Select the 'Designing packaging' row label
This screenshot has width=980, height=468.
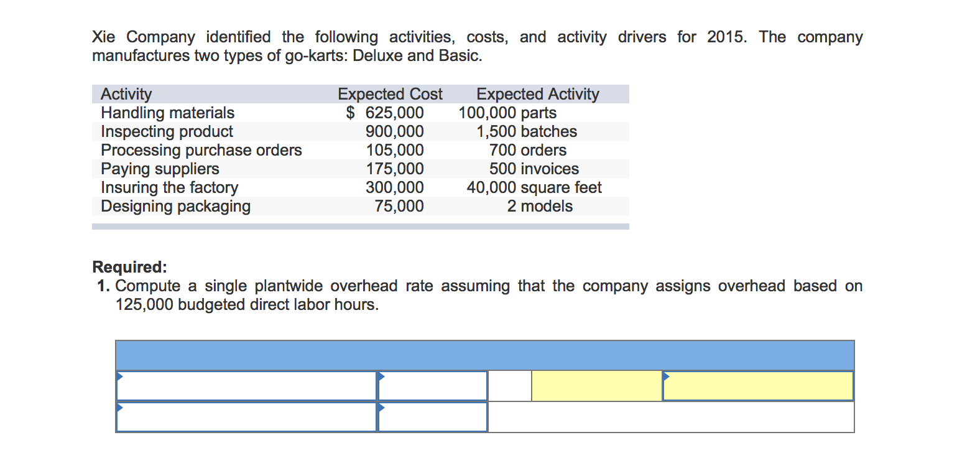(x=176, y=206)
